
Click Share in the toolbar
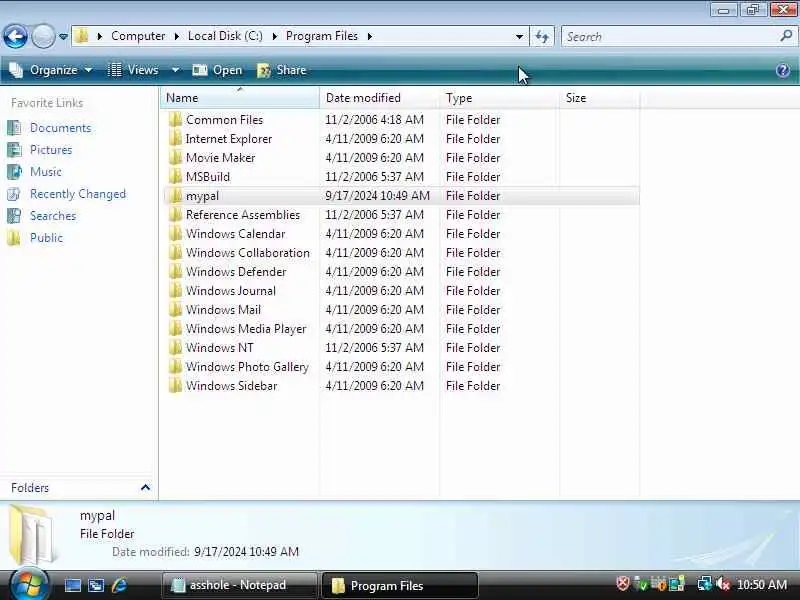pyautogui.click(x=281, y=70)
